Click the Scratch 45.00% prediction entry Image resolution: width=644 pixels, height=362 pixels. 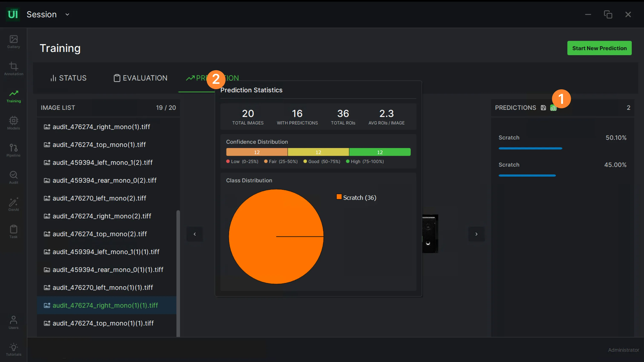pos(562,169)
